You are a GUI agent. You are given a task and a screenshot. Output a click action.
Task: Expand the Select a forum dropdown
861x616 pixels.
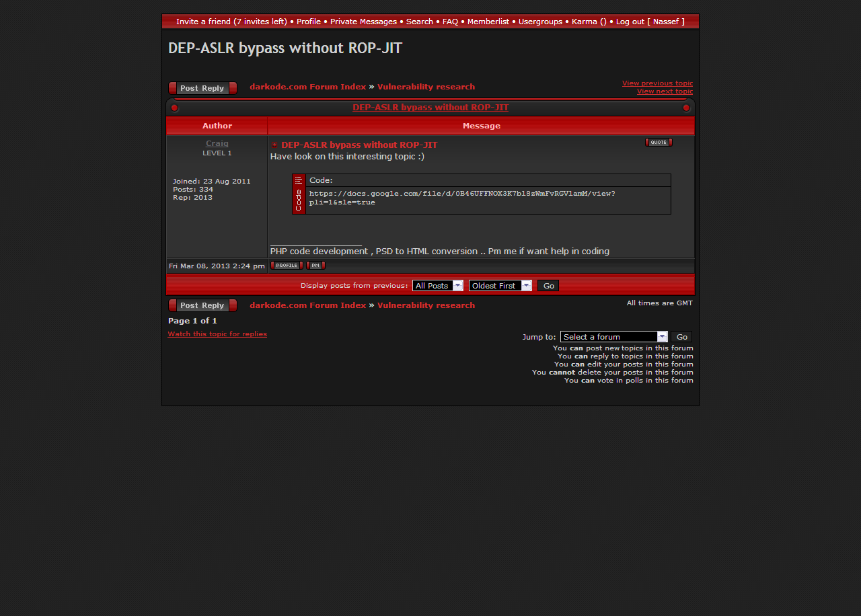point(613,337)
